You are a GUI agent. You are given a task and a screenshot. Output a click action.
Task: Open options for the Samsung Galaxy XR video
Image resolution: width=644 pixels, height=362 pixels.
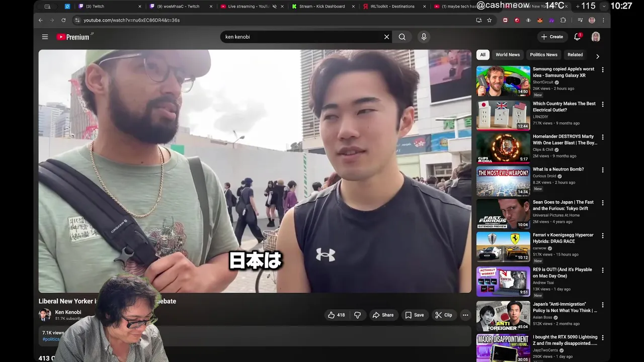[603, 70]
